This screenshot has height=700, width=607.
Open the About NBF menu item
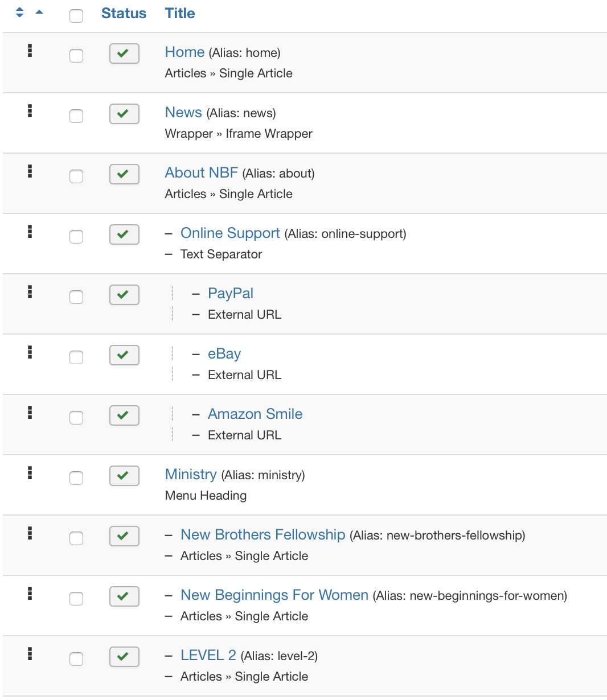202,172
